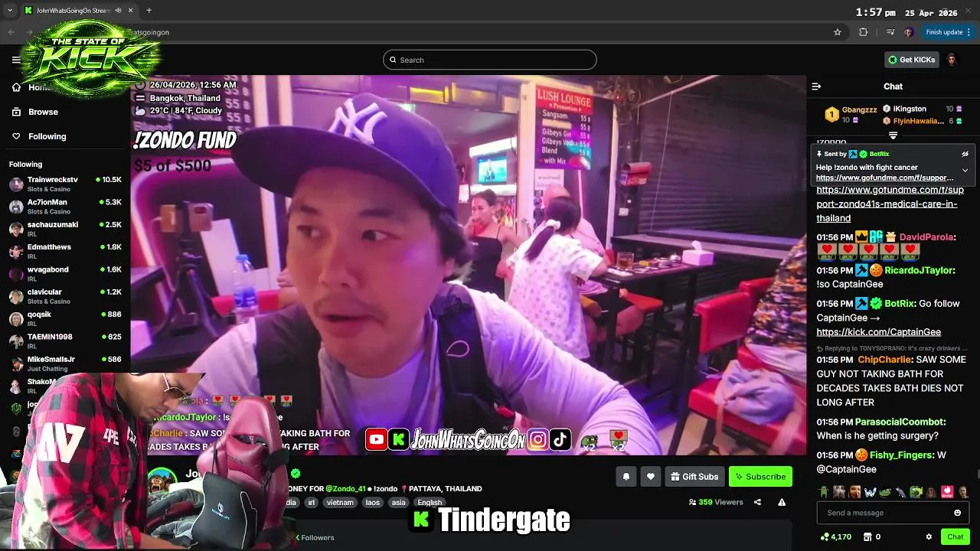Expand the gifters leaderboard handle

pos(893,135)
